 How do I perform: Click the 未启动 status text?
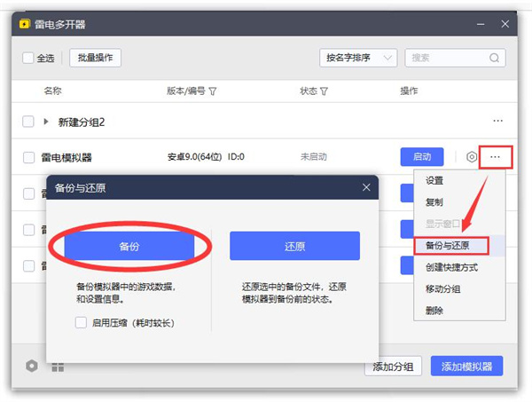tap(314, 157)
